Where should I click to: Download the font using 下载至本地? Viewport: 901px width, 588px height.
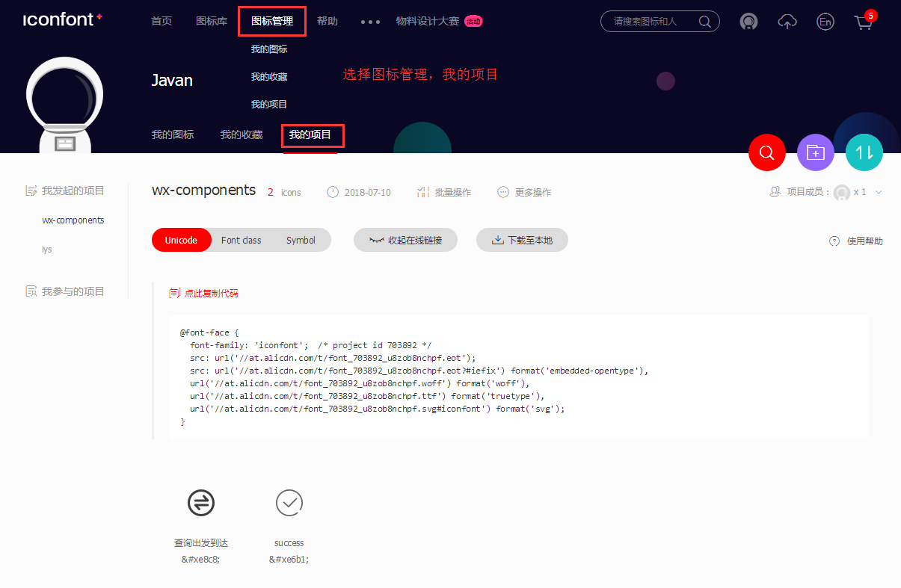point(522,240)
